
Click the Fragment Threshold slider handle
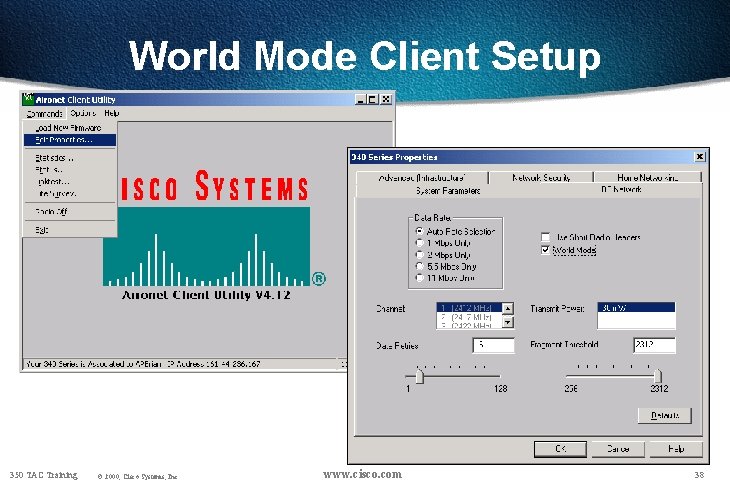657,376
